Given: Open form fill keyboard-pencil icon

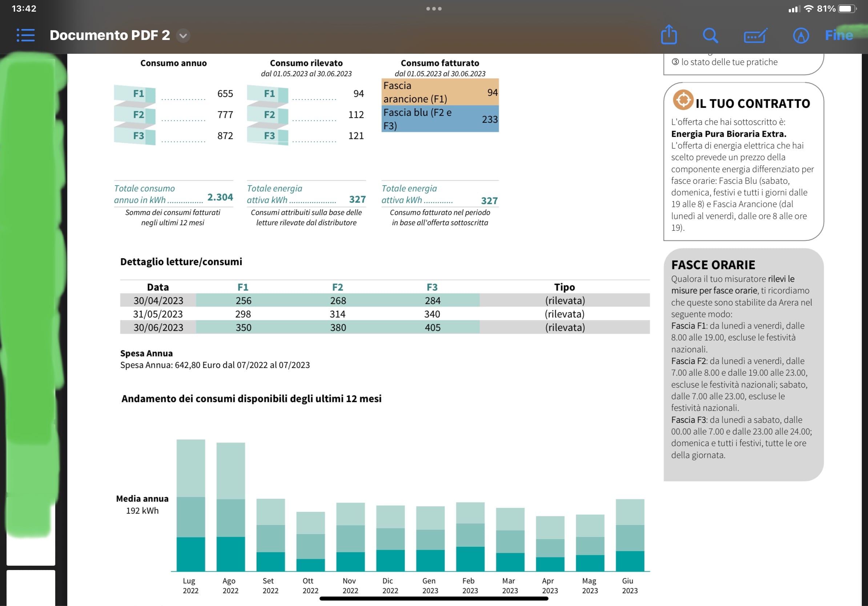Looking at the screenshot, I should pyautogui.click(x=755, y=36).
